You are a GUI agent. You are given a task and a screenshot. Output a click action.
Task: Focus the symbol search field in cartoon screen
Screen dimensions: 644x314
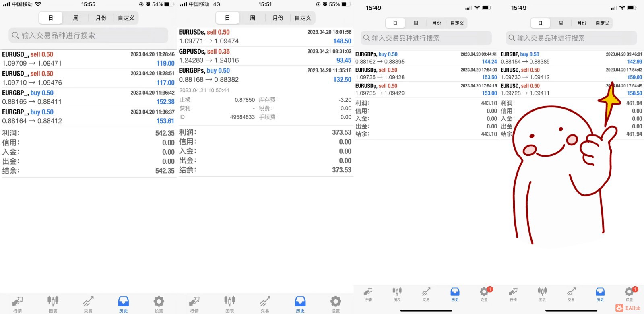coord(572,38)
